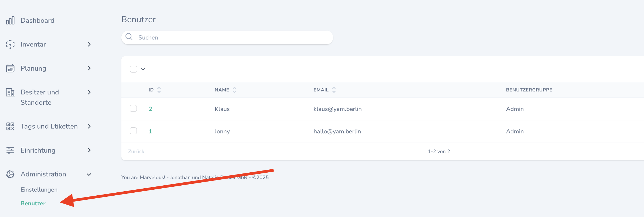Expand the Inventar submenu chevron
This screenshot has height=217, width=644.
coord(89,44)
